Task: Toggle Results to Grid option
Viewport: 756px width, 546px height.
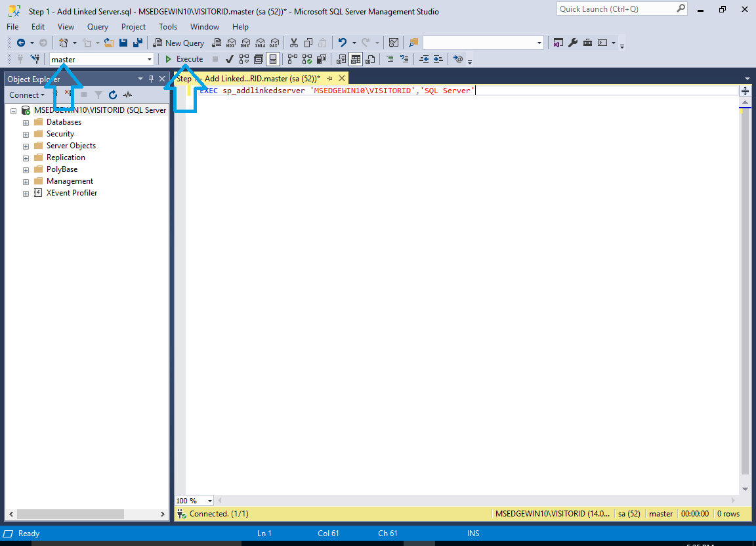Action: (x=355, y=59)
